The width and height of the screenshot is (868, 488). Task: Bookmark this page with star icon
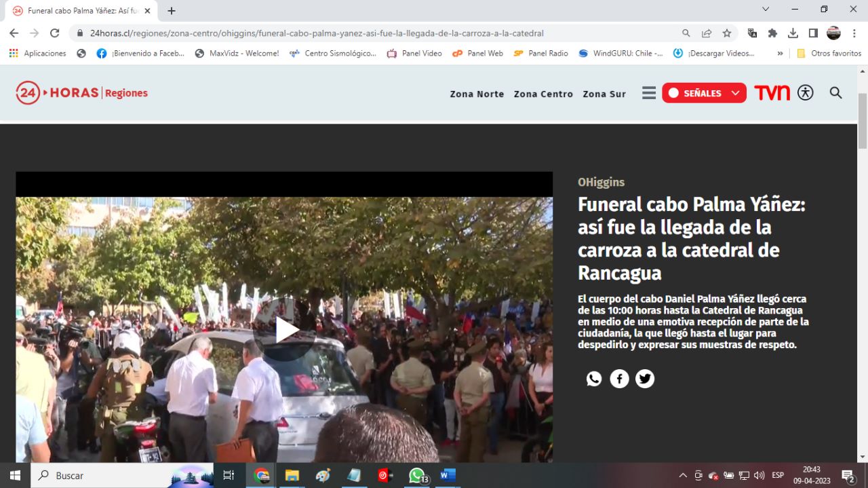727,33
